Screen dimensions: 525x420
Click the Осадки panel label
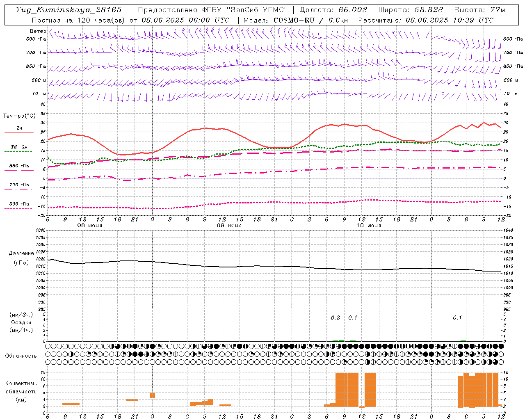pyautogui.click(x=21, y=322)
